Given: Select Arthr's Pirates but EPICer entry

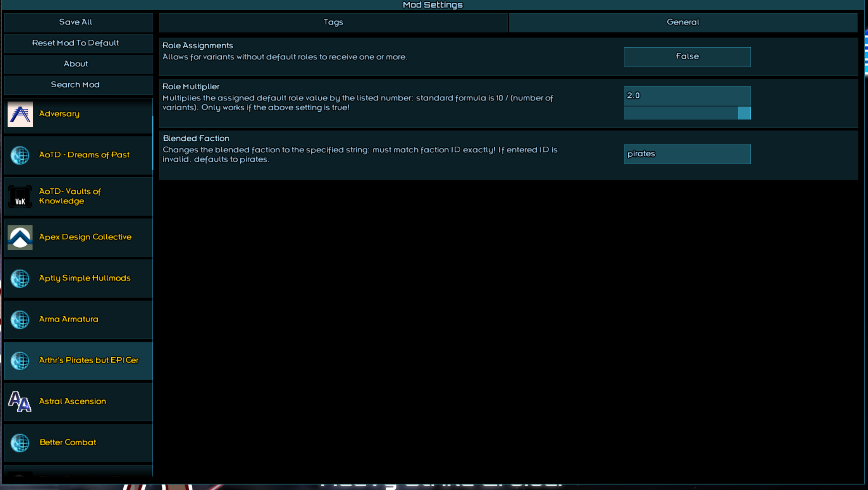Looking at the screenshot, I should coord(89,360).
